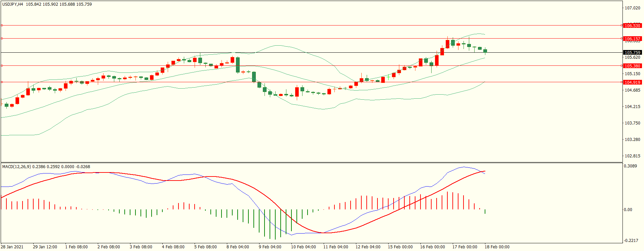Click the last green MACD histogram bar
This screenshot has height=251, width=644.
485,211
